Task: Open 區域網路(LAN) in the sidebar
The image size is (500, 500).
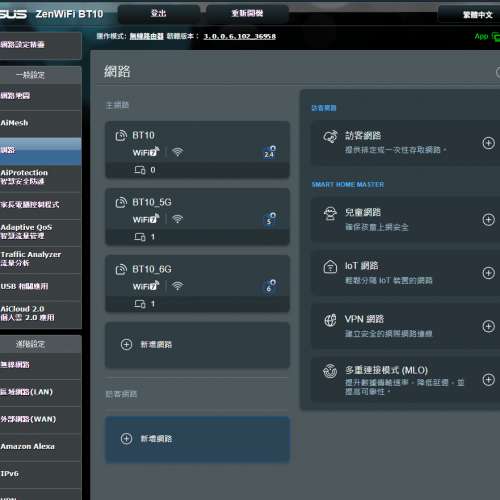Action: pyautogui.click(x=40, y=392)
